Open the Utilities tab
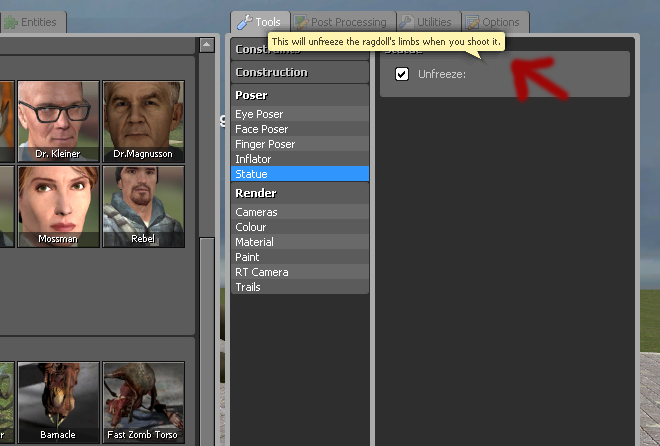 click(428, 22)
